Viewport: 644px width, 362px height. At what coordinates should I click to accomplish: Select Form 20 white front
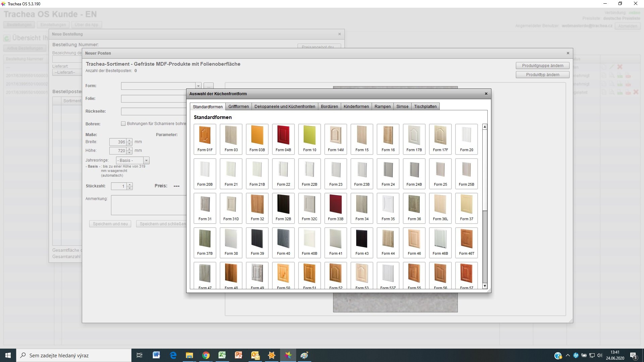pyautogui.click(x=467, y=139)
